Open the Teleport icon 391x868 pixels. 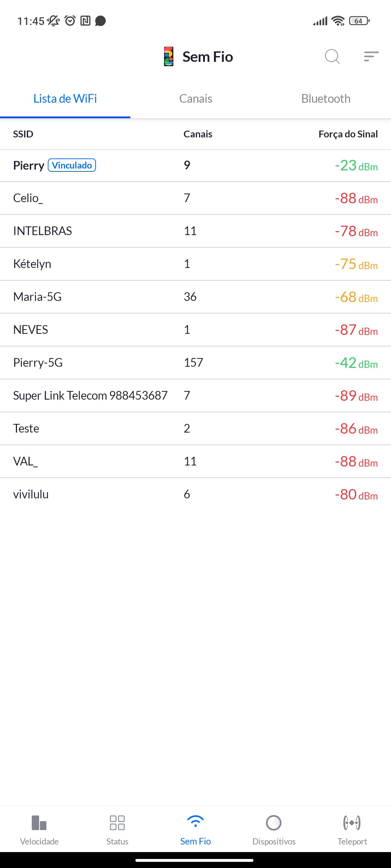click(352, 823)
